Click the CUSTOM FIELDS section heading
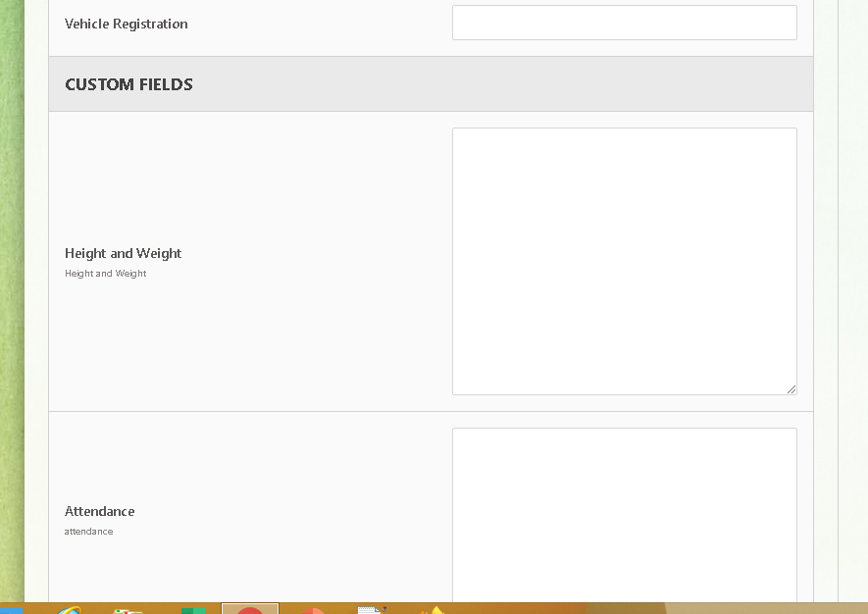 [129, 84]
